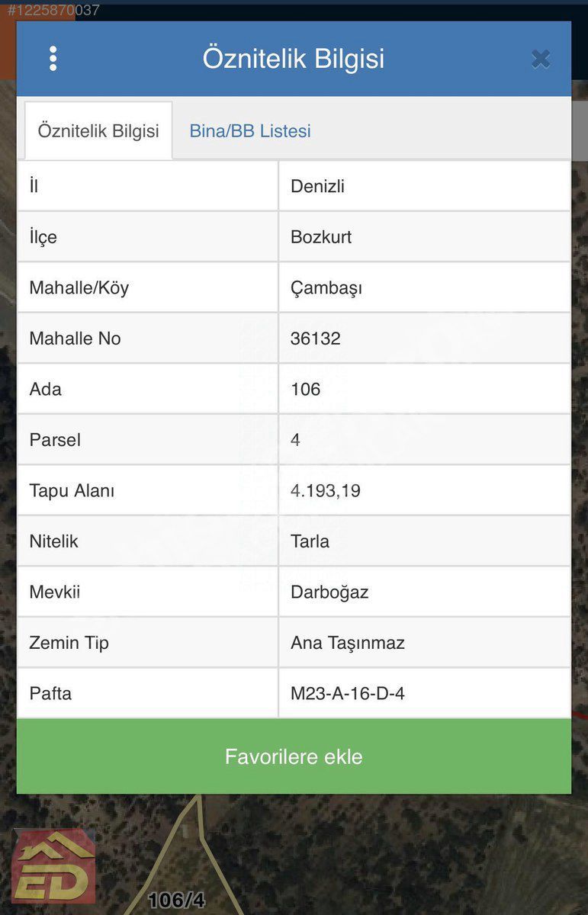Click the dialog title Öznitelik Bilgisi header
This screenshot has width=588, height=915.
point(294,59)
